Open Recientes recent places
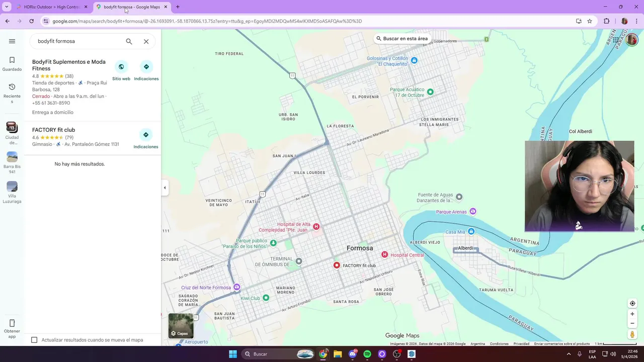 12,94
